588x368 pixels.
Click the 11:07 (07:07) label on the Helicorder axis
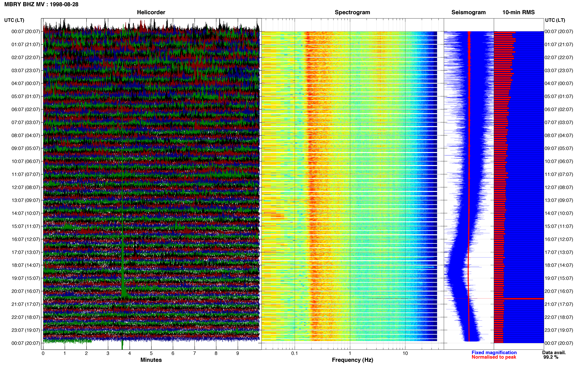26,174
